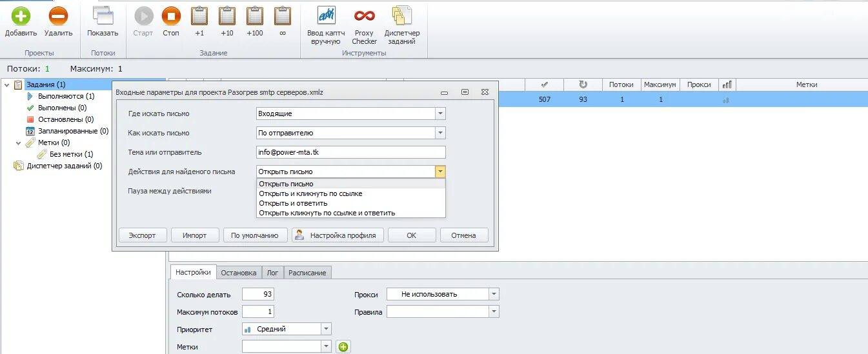The width and height of the screenshot is (868, 354).
Task: Open the Метки combo box
Action: pos(287,347)
